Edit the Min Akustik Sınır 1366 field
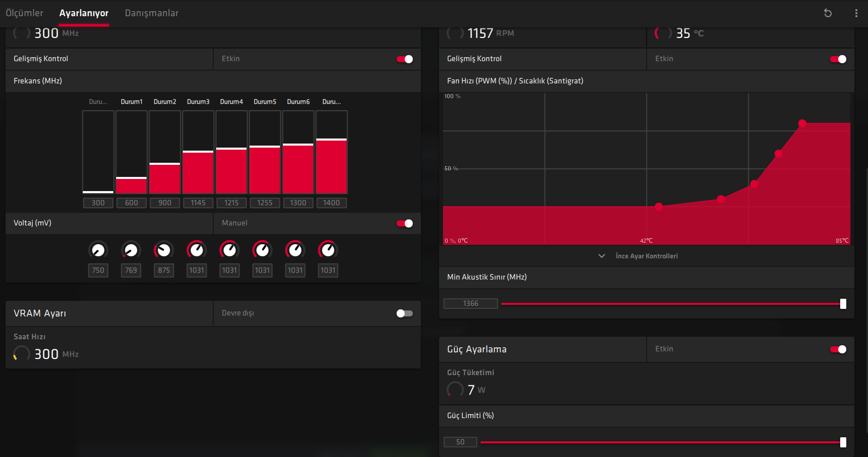The image size is (868, 457). point(470,303)
